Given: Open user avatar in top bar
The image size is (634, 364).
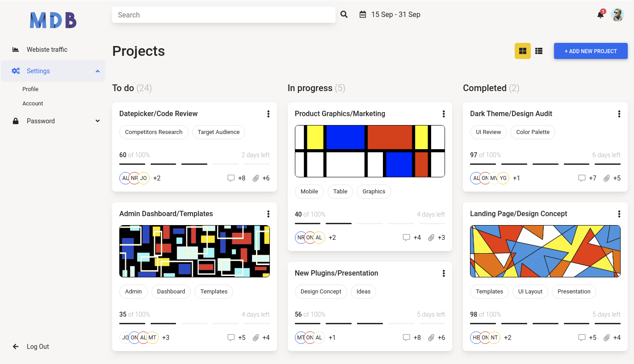Looking at the screenshot, I should (617, 15).
